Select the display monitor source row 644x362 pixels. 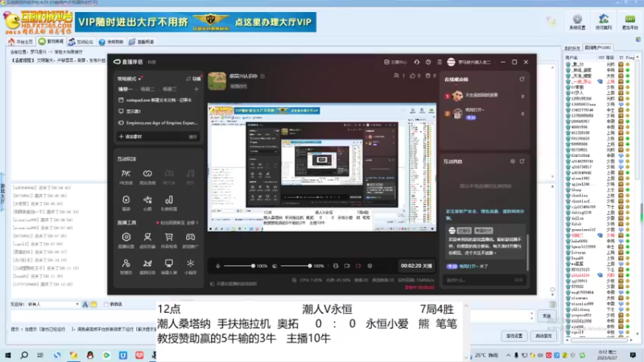click(158, 111)
